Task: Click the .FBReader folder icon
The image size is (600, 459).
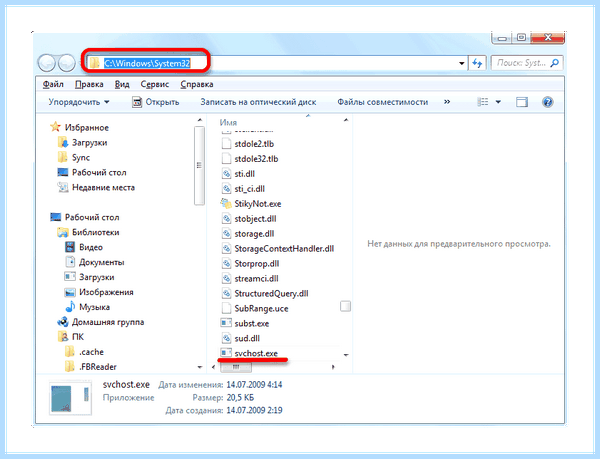Action: (70, 367)
